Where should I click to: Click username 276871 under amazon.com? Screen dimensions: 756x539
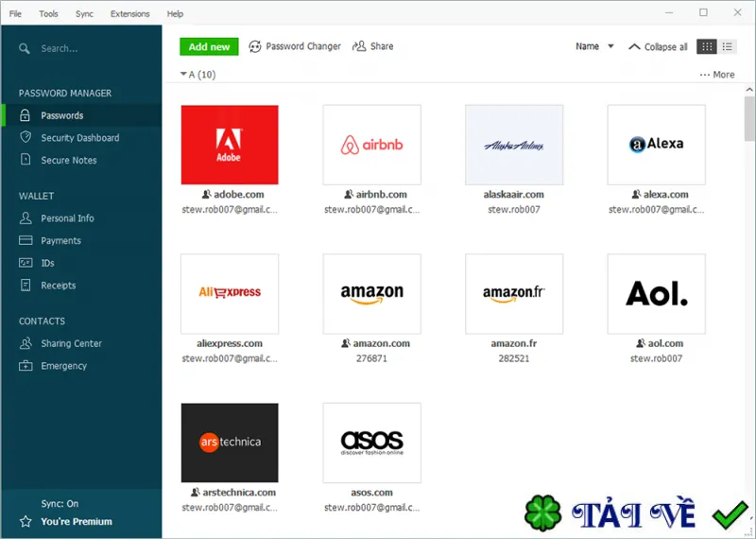pyautogui.click(x=371, y=358)
